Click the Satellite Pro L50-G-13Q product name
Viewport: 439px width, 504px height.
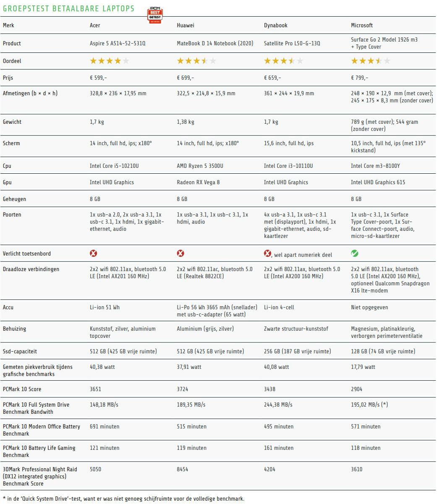292,44
